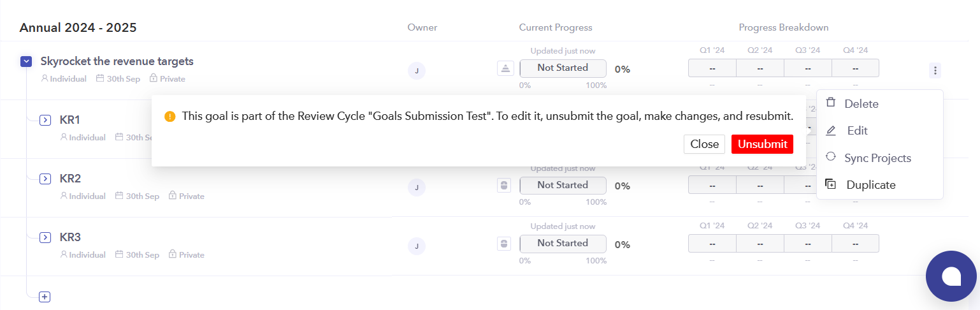Expand the KR2 key result
This screenshot has height=310, width=980.
[x=45, y=179]
